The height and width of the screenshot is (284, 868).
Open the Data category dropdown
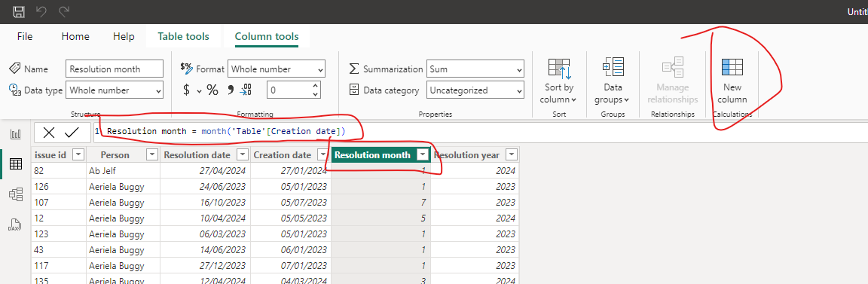click(x=475, y=90)
